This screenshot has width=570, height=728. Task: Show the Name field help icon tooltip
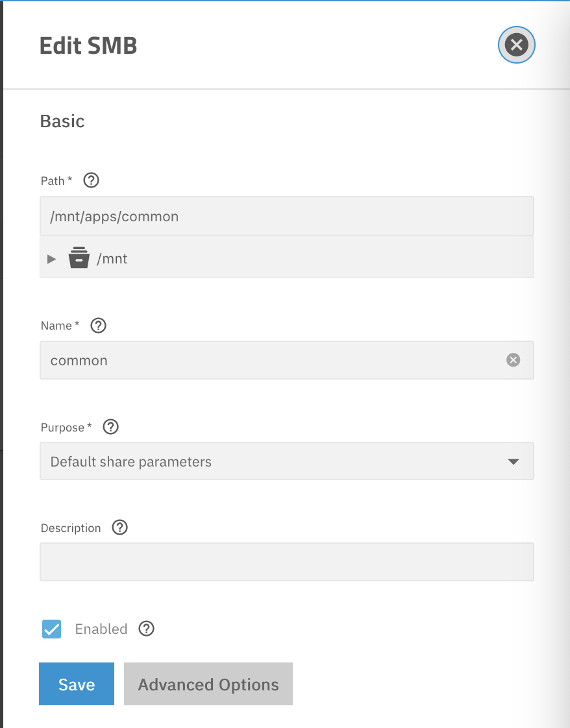(x=99, y=326)
